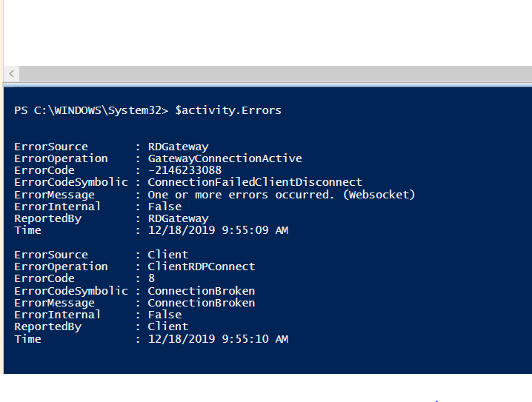This screenshot has width=532, height=402.
Task: Select the ClientRDPConnect operation text
Action: coord(202,267)
